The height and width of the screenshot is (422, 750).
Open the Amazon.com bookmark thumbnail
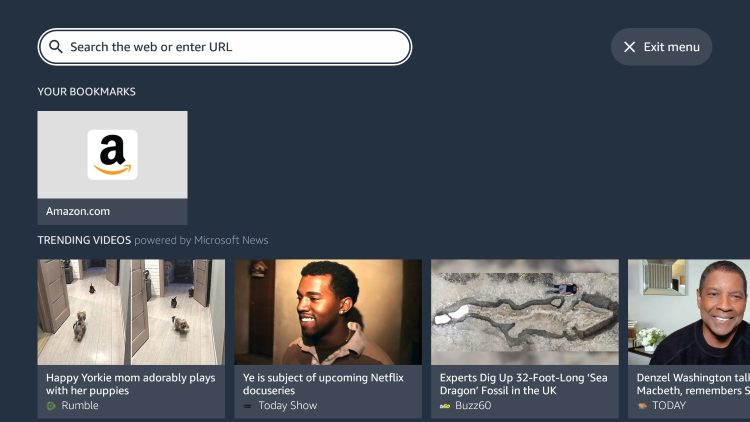tap(112, 155)
